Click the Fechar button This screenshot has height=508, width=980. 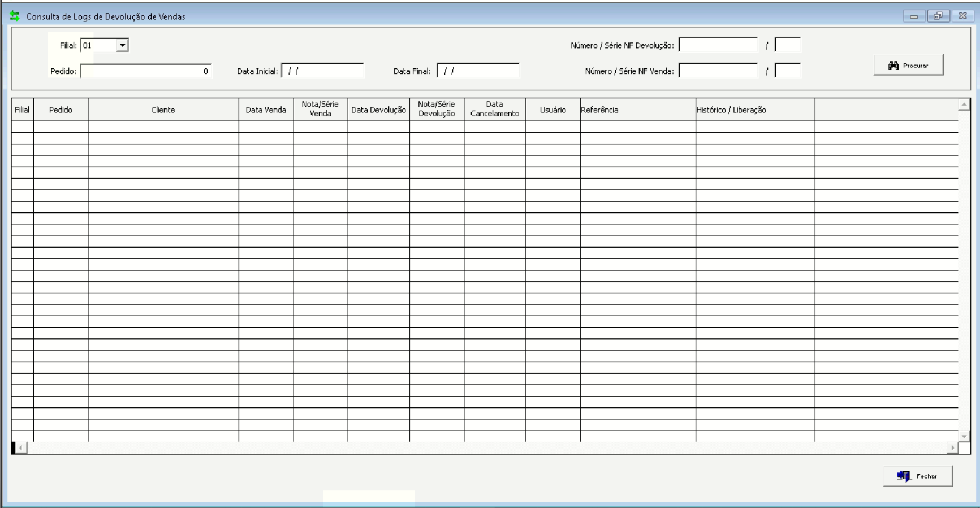click(917, 476)
